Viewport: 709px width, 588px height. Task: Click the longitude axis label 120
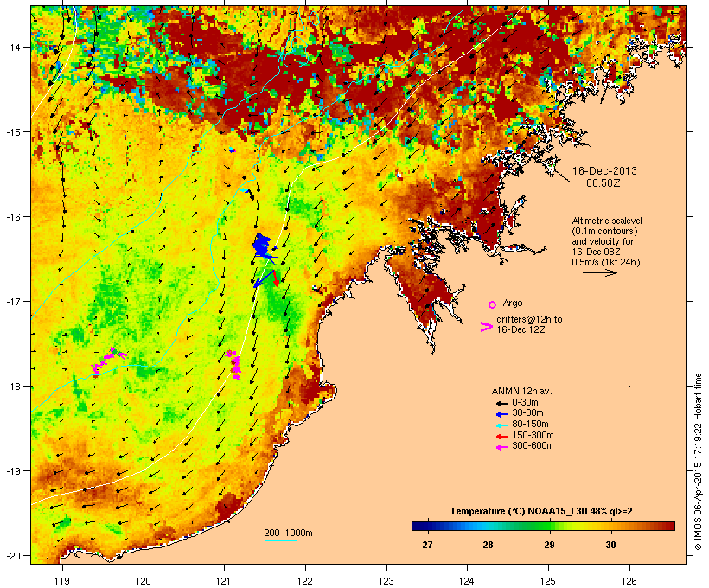(144, 581)
